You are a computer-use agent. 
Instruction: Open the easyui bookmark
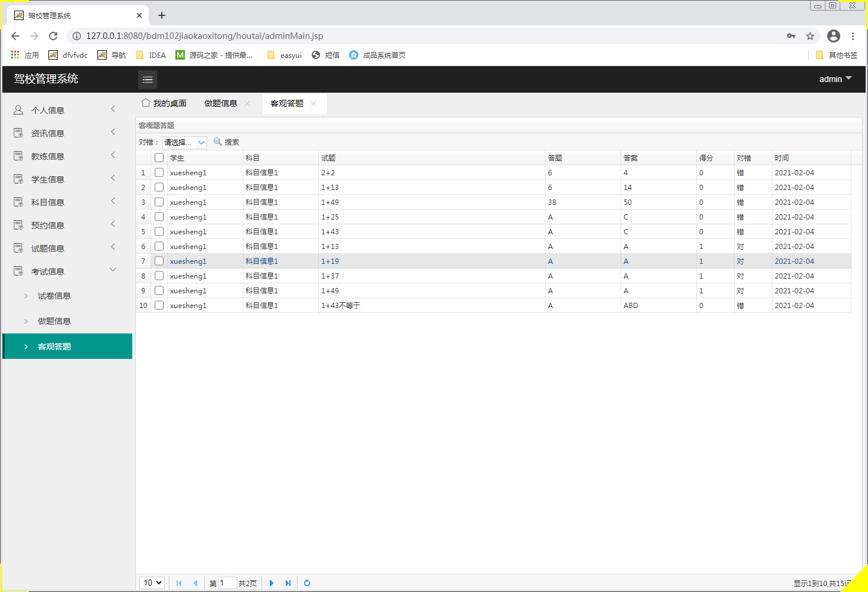[284, 55]
